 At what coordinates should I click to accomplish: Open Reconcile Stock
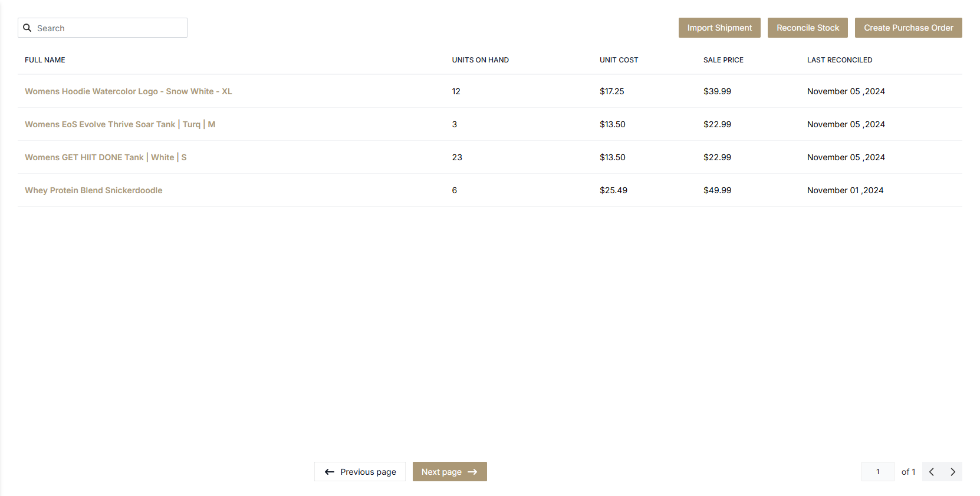(x=807, y=28)
